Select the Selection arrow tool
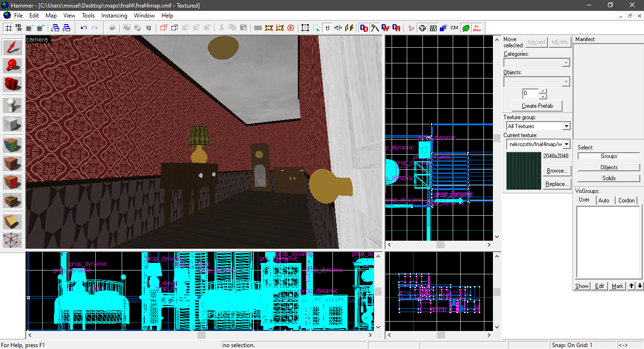 (13, 47)
